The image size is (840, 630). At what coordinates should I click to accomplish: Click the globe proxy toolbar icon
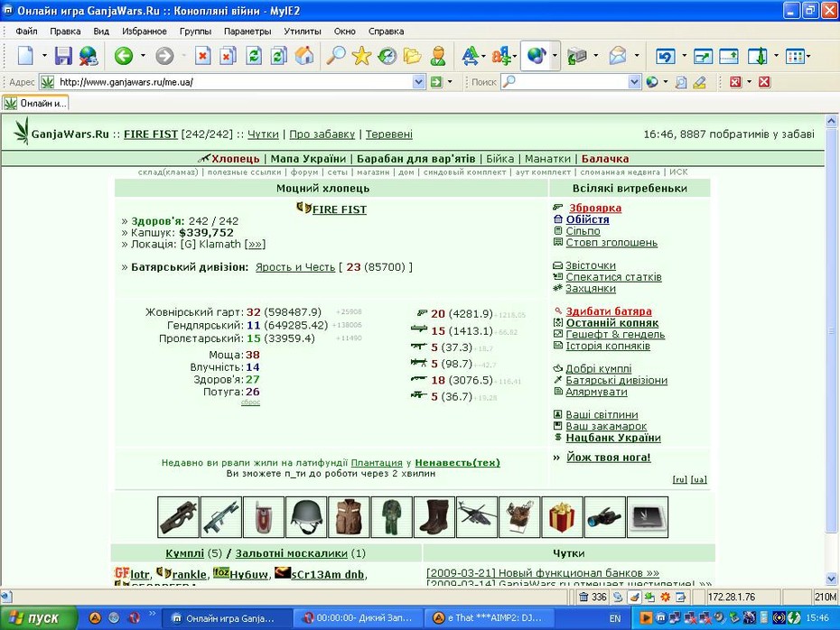[x=537, y=56]
